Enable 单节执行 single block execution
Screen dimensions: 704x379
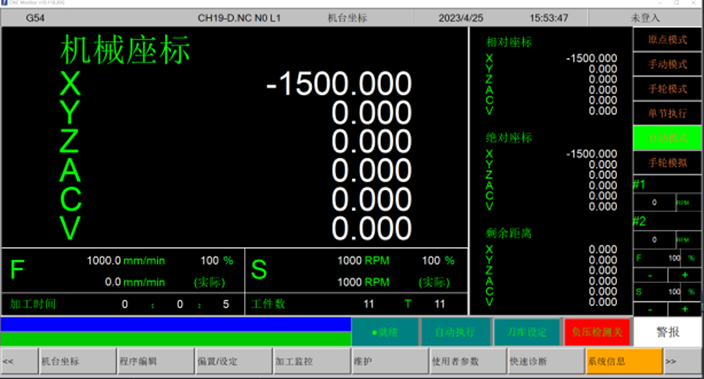[x=667, y=114]
